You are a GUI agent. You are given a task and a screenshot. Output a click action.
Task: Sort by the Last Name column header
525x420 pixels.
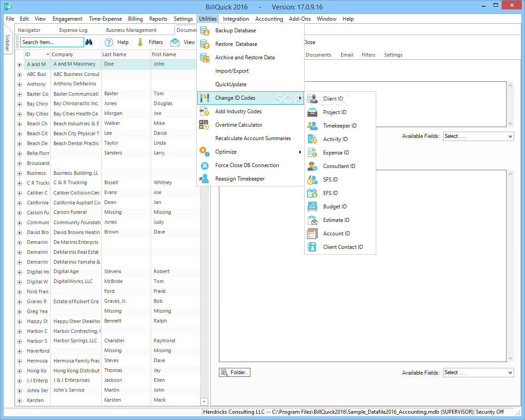click(x=126, y=54)
